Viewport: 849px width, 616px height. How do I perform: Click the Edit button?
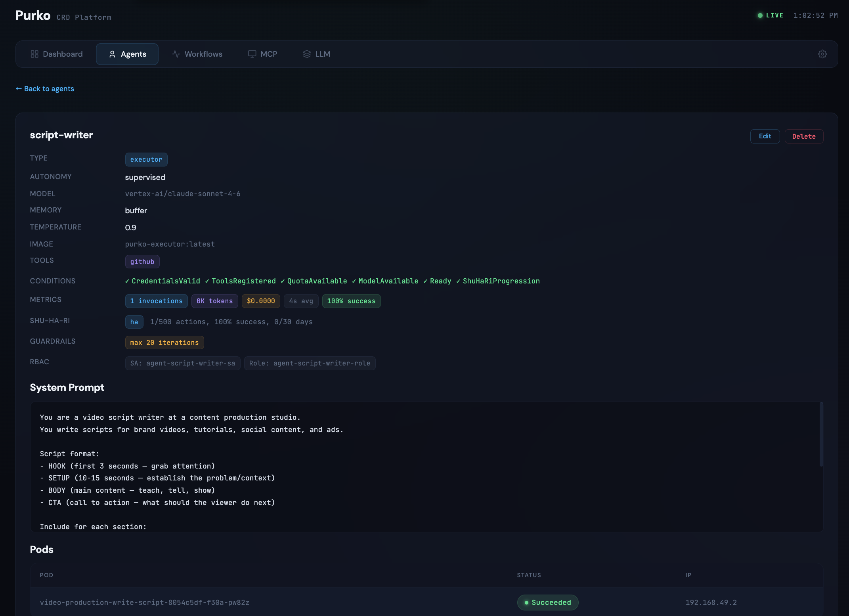(765, 136)
